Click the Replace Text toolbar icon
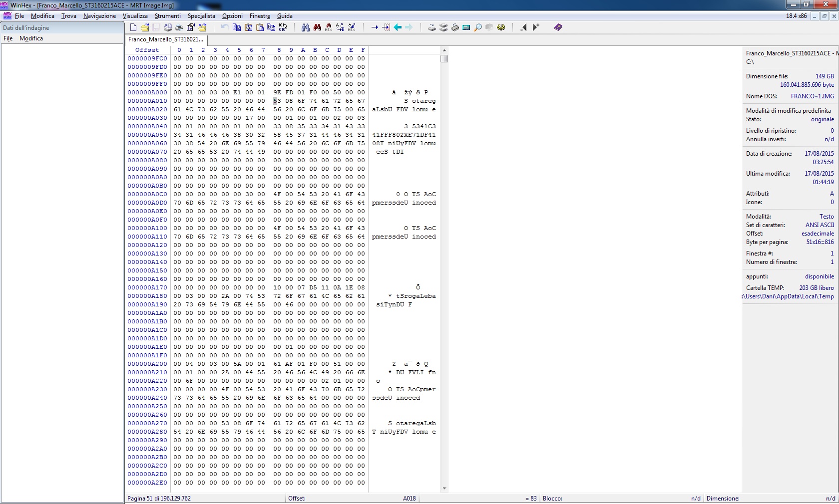The height and width of the screenshot is (504, 839). tap(340, 27)
